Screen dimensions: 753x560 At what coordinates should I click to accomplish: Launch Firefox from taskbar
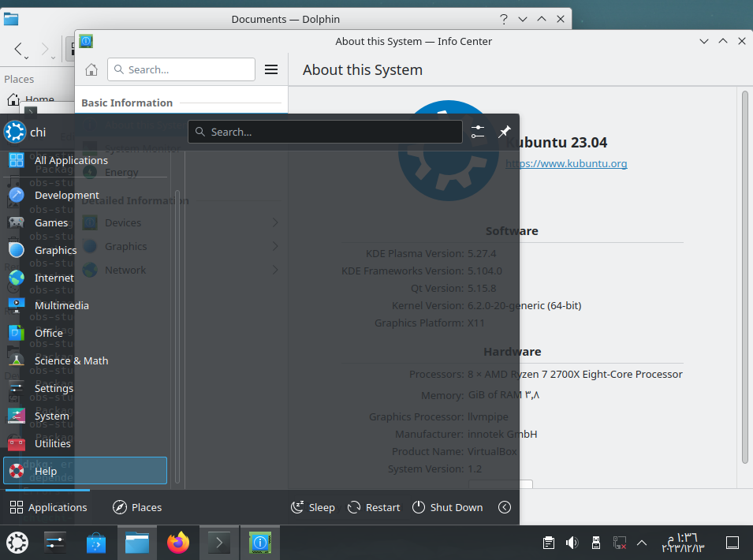[178, 543]
